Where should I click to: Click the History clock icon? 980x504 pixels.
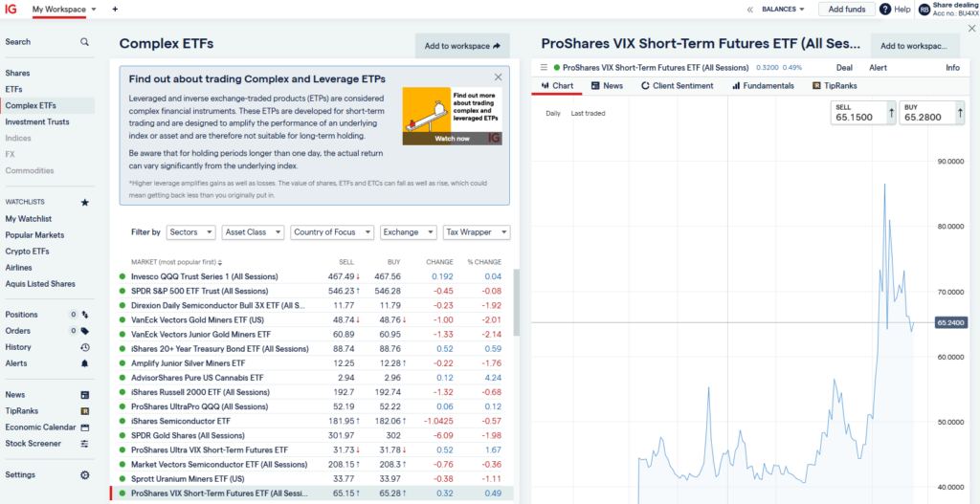pos(85,347)
